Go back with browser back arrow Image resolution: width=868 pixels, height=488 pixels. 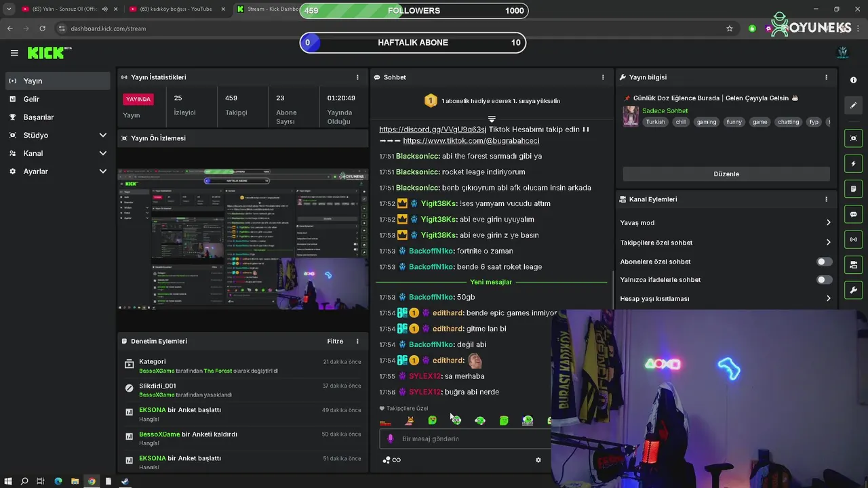pyautogui.click(x=9, y=28)
